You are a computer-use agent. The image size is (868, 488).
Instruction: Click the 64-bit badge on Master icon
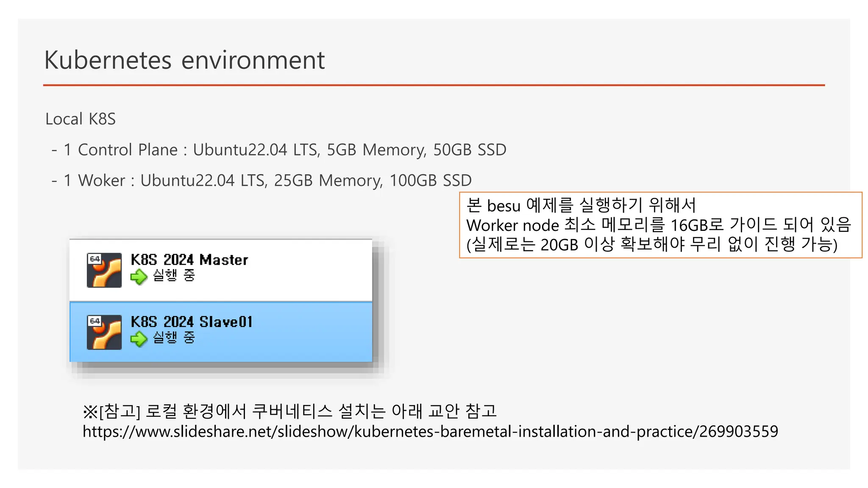pos(95,258)
